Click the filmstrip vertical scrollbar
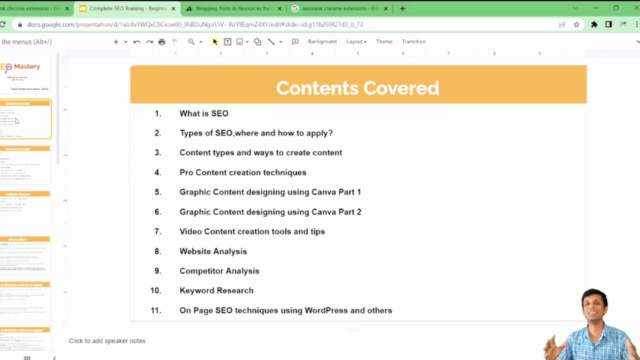Screen dimensions: 640x360 pyautogui.click(x=58, y=109)
